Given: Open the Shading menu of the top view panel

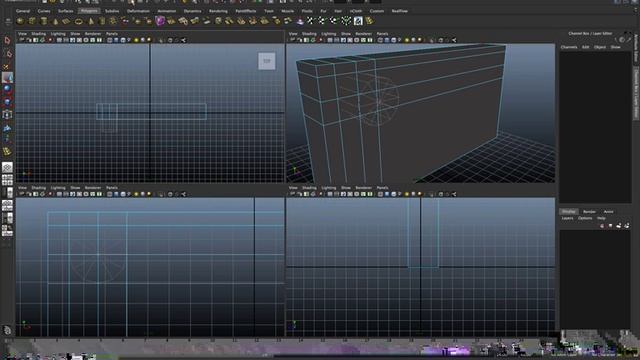Looking at the screenshot, I should [x=38, y=34].
